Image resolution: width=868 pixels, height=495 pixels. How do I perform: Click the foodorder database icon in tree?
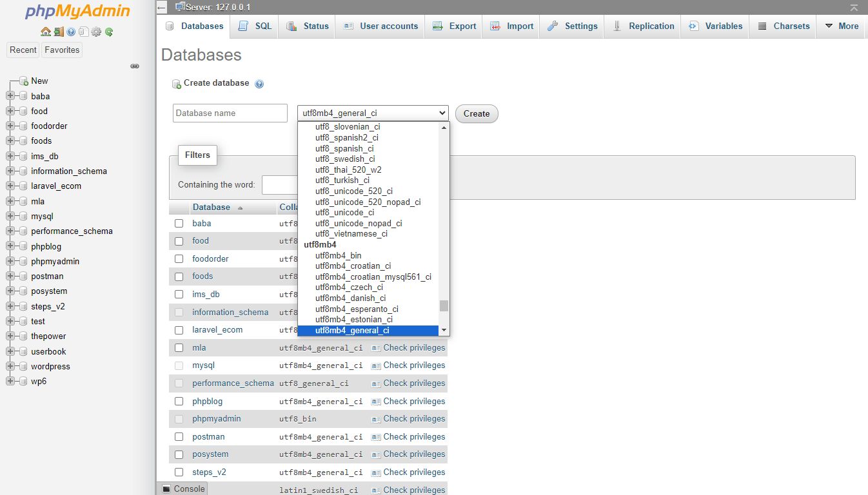click(24, 126)
